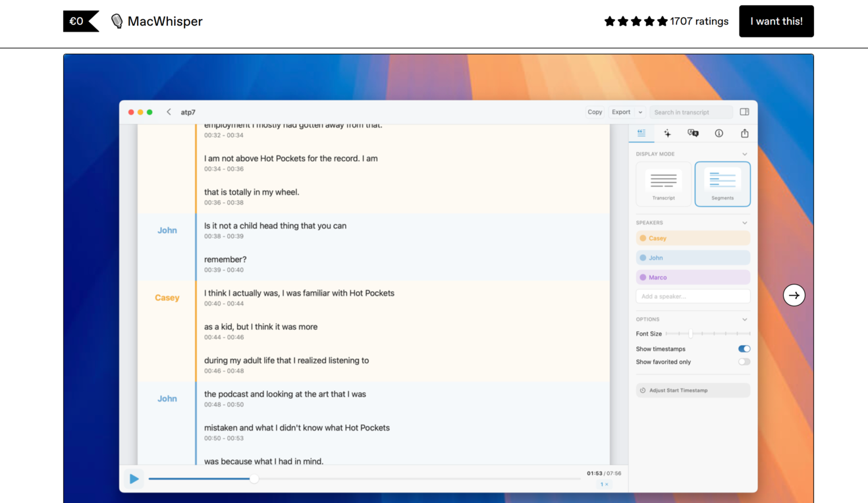Open the 1707 ratings text
868x503 pixels.
click(699, 21)
